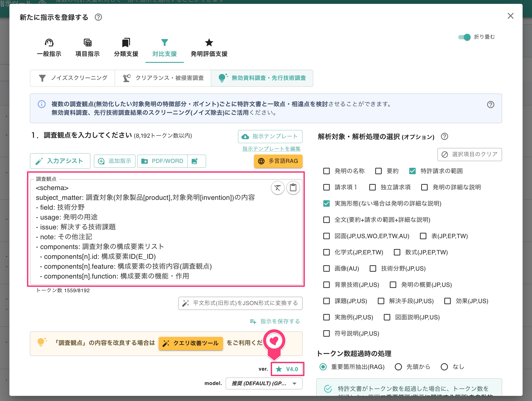Image resolution: width=532 pixels, height=401 pixels.
Task: Check the 全文(要約+請求の範囲+詳細な説明) checkbox
Action: [x=326, y=220]
